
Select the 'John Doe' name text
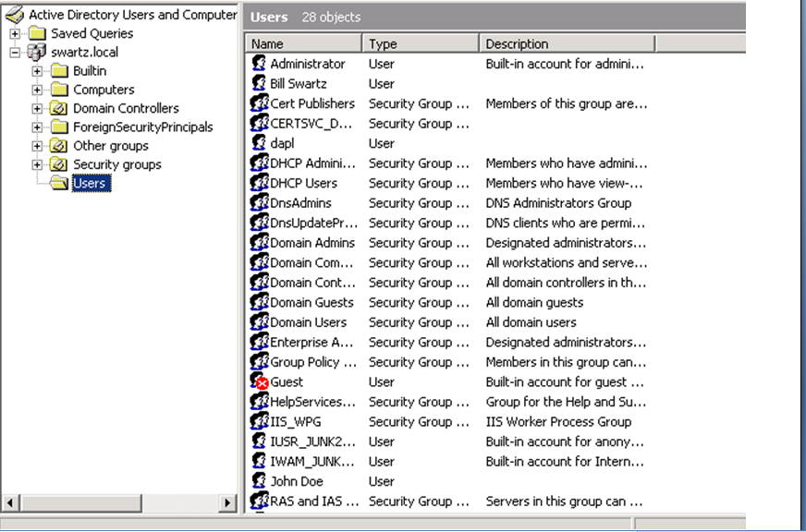[297, 482]
